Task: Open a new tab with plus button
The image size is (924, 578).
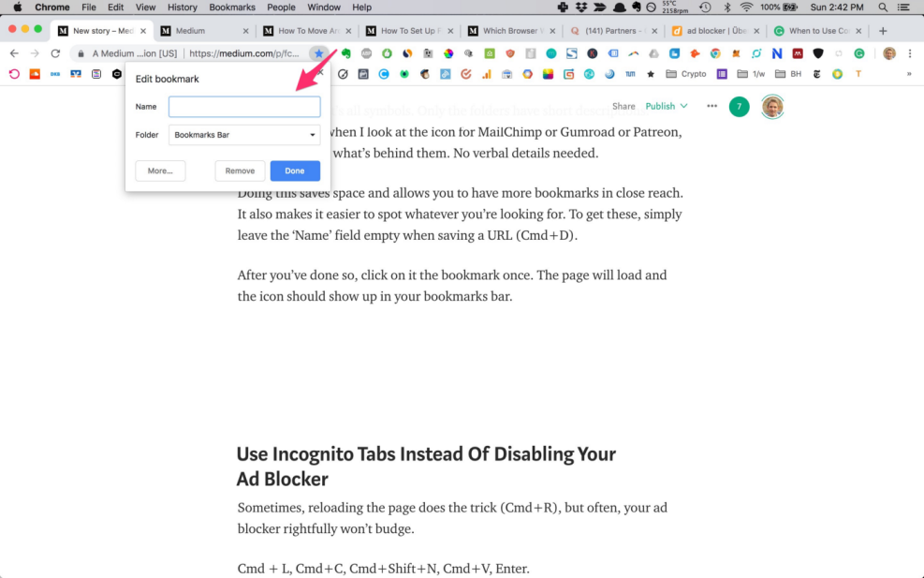Action: click(883, 31)
